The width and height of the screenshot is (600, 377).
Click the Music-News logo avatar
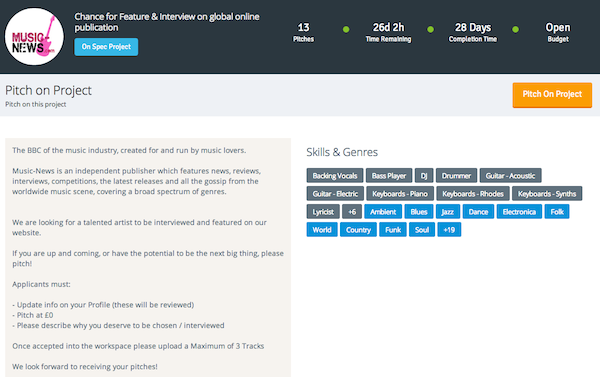click(x=34, y=37)
